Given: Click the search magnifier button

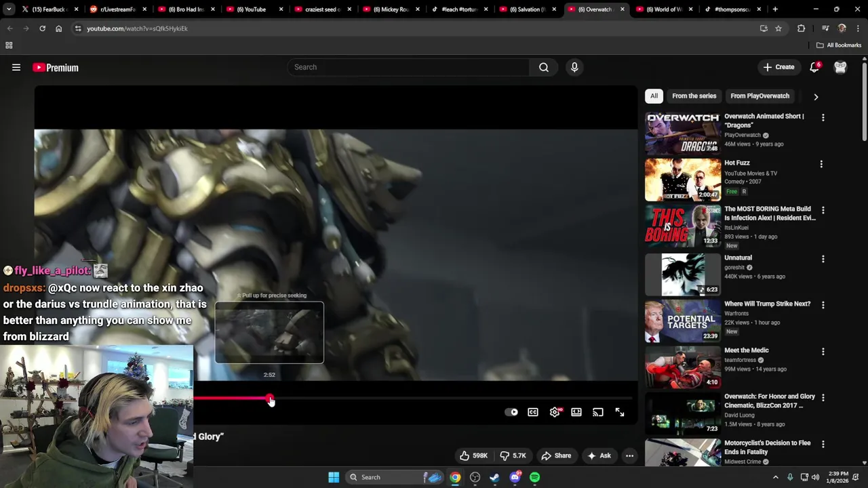Looking at the screenshot, I should [544, 67].
